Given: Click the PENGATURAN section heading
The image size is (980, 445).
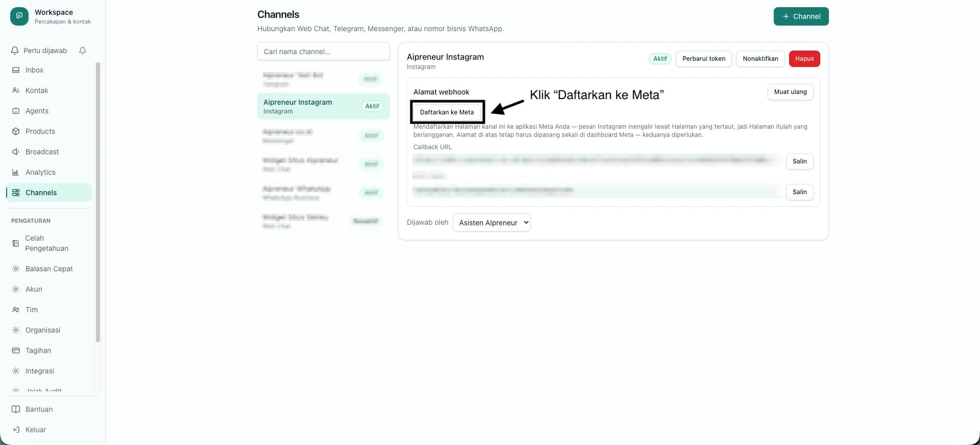Looking at the screenshot, I should tap(31, 221).
